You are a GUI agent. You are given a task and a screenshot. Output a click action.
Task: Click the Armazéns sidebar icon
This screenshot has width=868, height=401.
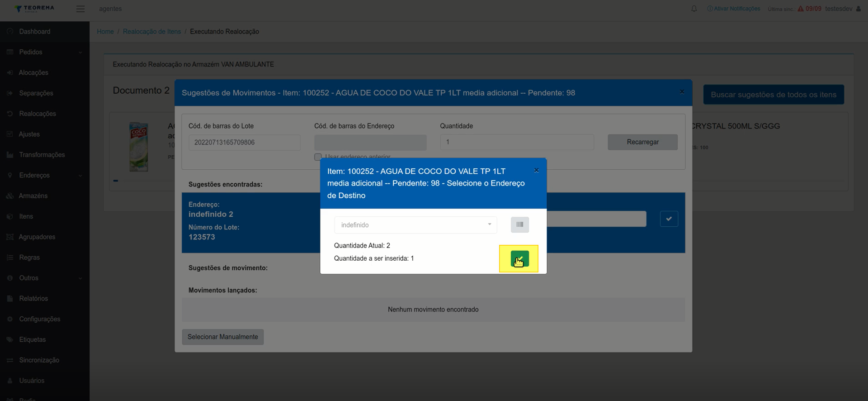10,196
